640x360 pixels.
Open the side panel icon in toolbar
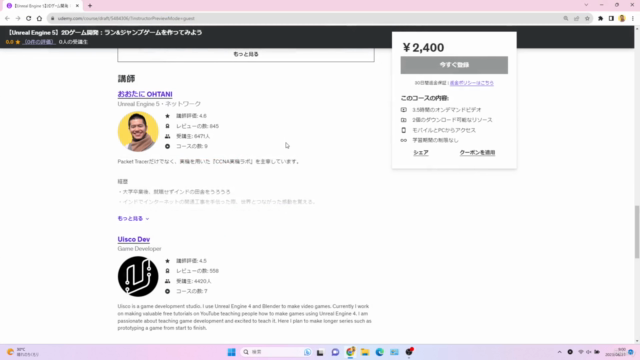611,18
